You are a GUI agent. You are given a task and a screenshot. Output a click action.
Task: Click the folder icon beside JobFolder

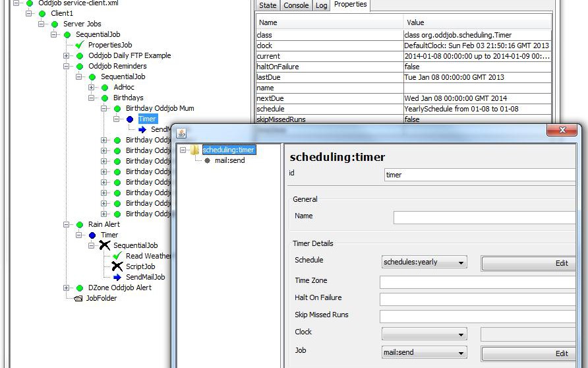click(78, 298)
